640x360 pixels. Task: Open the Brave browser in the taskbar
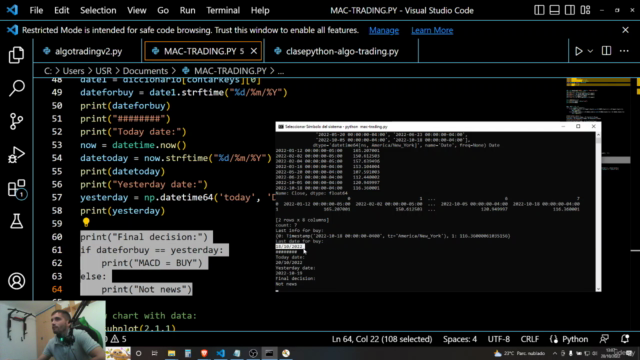coord(204,353)
